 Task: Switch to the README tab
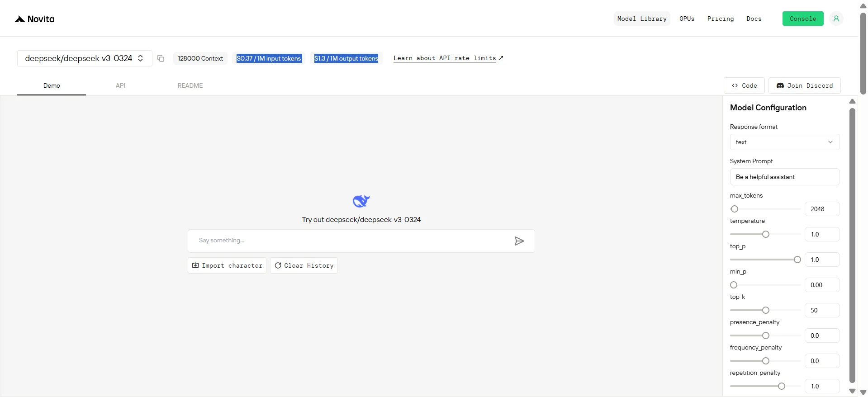point(190,85)
